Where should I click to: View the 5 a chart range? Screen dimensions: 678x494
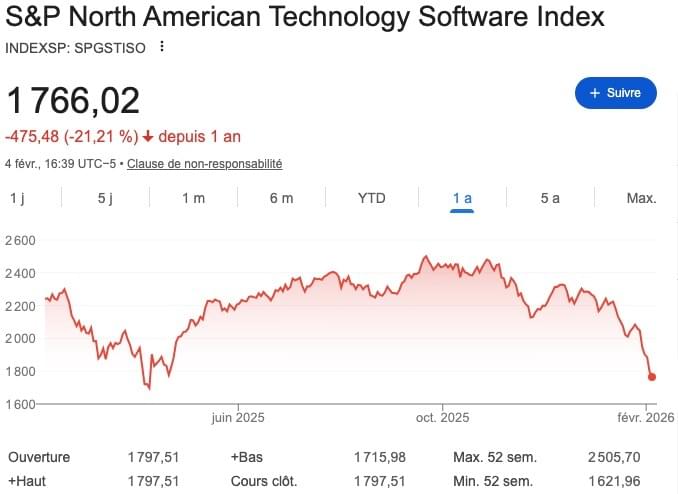point(550,198)
